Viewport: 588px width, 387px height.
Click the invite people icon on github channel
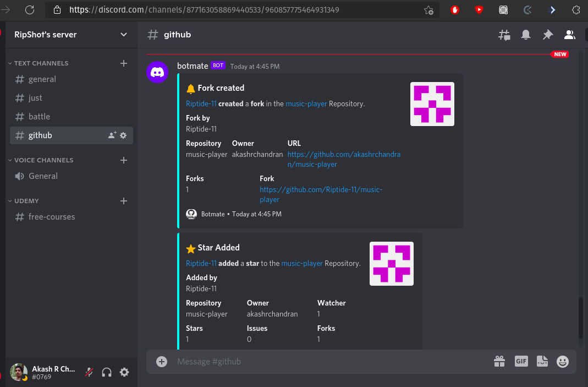tap(112, 135)
